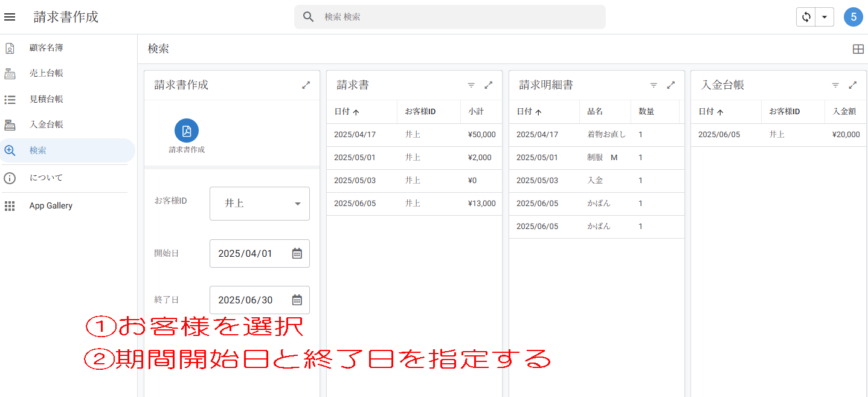Select the 2025/04/17 row with ¥50,000

(414, 135)
